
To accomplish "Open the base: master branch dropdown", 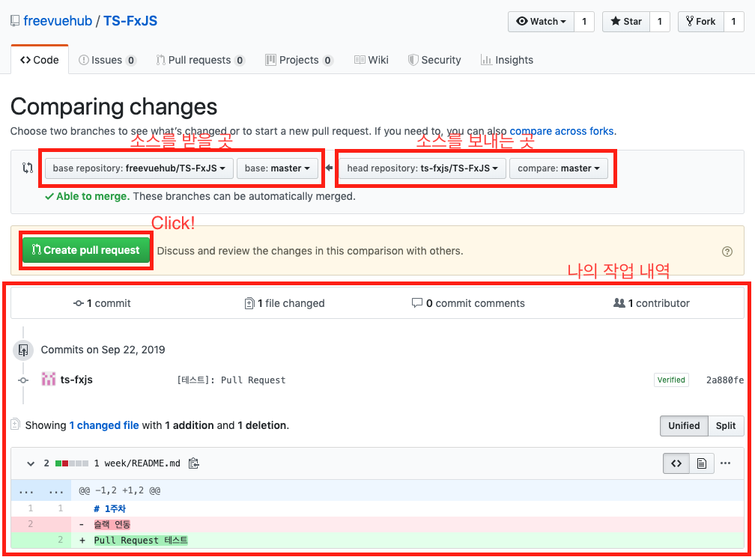I will pos(277,168).
